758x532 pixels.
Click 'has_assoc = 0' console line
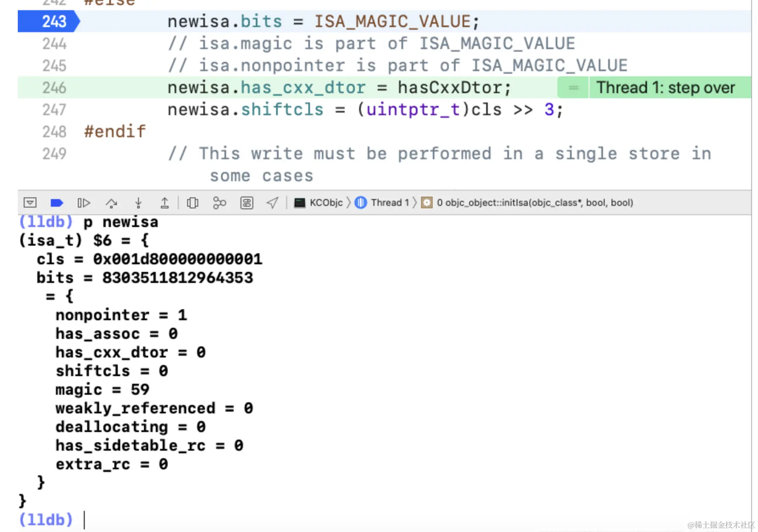117,334
